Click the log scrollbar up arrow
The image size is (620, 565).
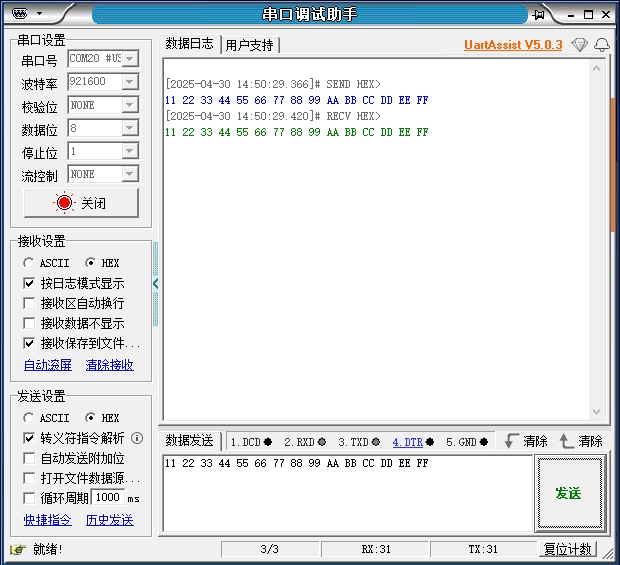(596, 68)
